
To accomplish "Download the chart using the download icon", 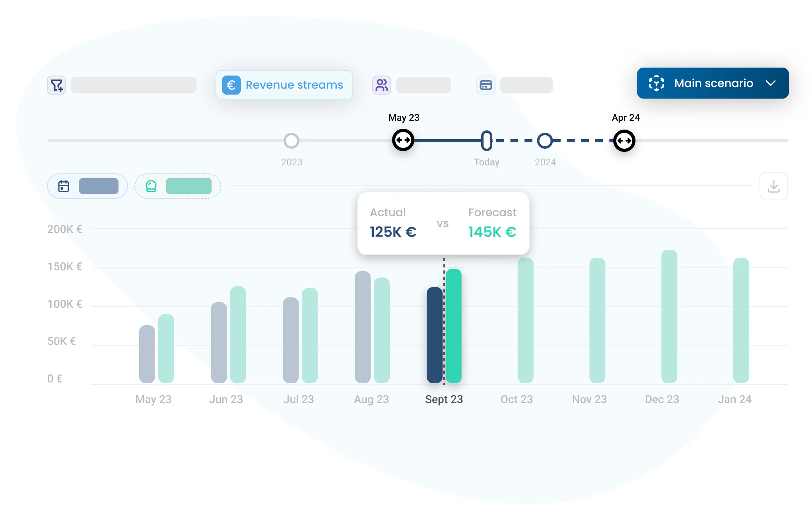I will [x=773, y=186].
